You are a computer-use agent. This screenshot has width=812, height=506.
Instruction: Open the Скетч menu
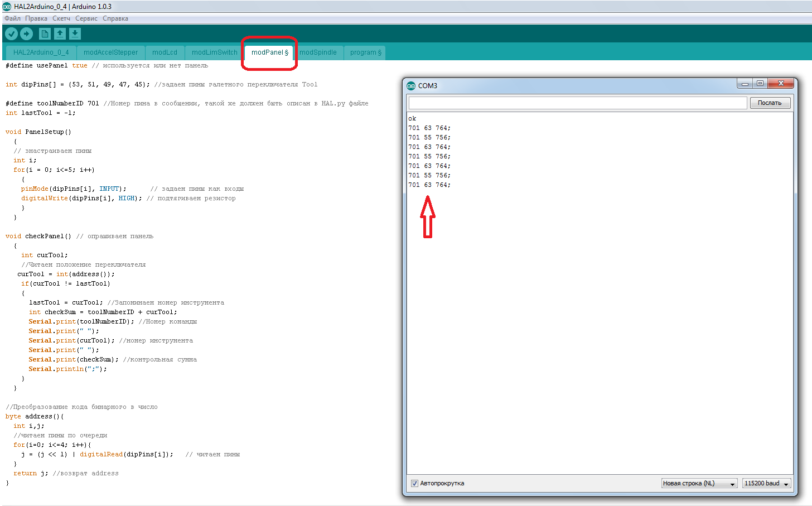[x=61, y=18]
